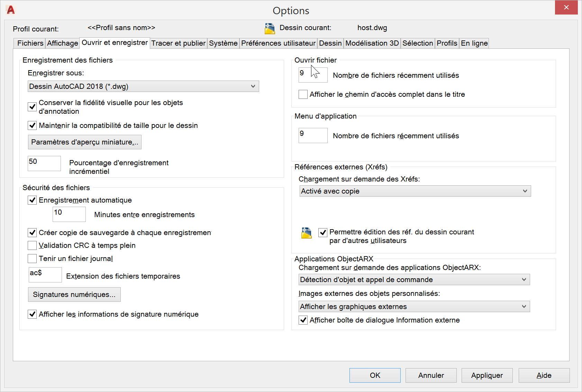Open the Enregistrer sous format dropdown

tap(143, 86)
